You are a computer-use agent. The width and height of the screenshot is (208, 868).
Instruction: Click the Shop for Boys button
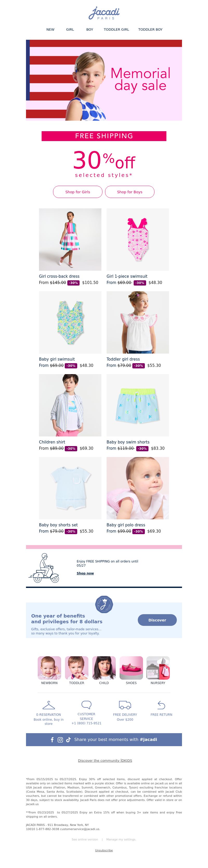[130, 192]
